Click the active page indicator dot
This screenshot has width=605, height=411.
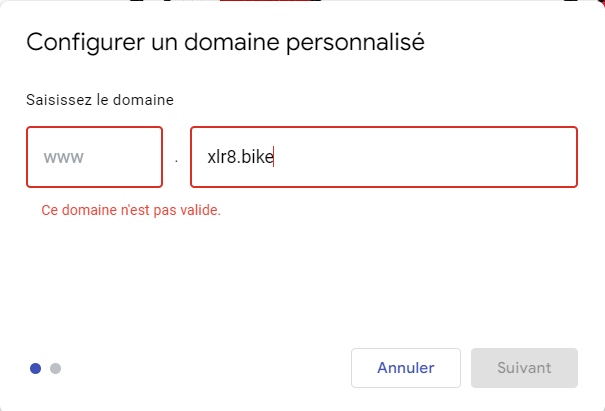(x=36, y=368)
